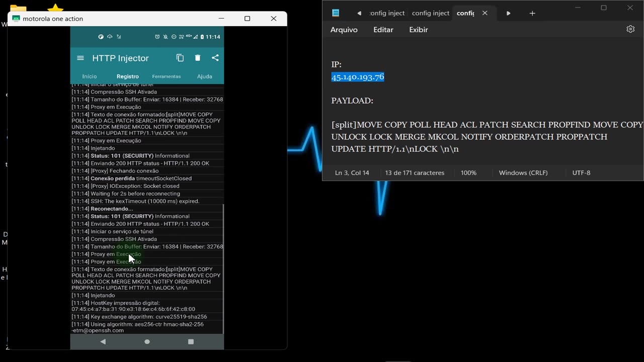Click the Injetando log line near bottom
The height and width of the screenshot is (362, 644).
(147, 296)
